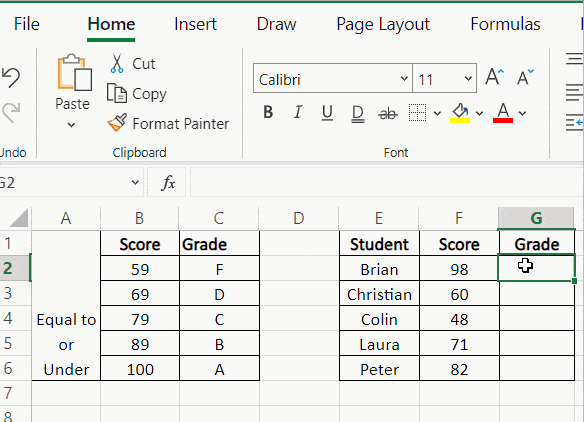Screen dimensions: 584x422
Task: Click the Undo arrow icon
Action: (x=10, y=78)
